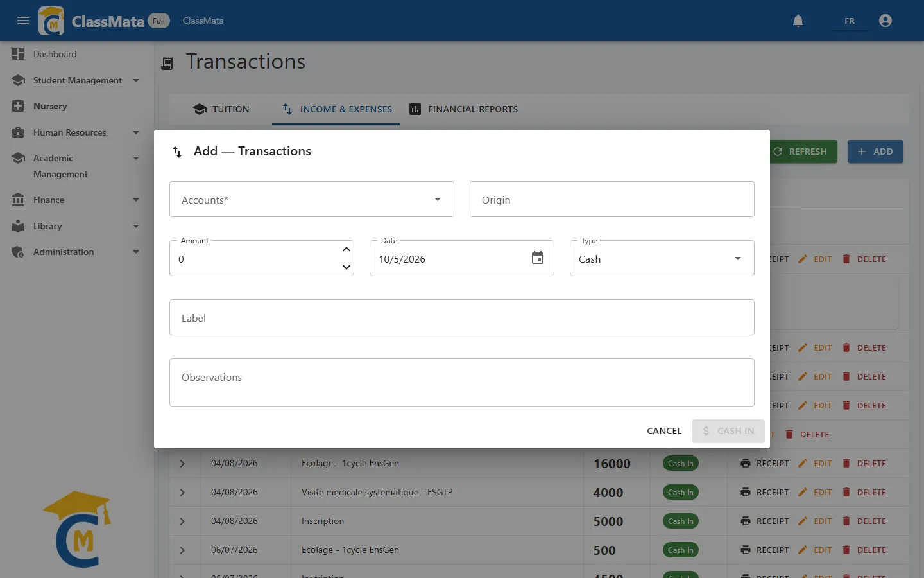This screenshot has height=578, width=924.
Task: Switch to the Financial Reports tab
Action: tap(463, 109)
